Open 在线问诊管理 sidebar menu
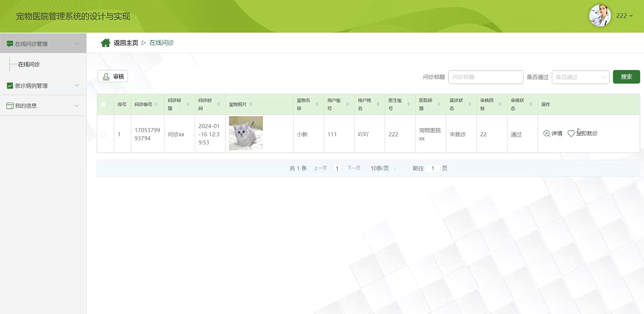644x314 pixels. click(43, 43)
